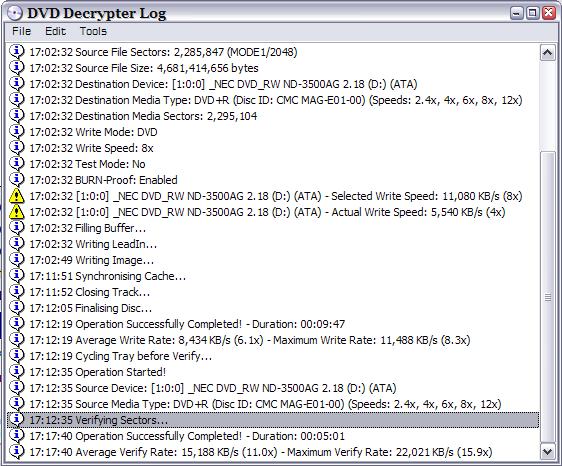This screenshot has height=466, width=562.
Task: Click info icon next to Finalising Disc entry
Action: pyautogui.click(x=16, y=308)
